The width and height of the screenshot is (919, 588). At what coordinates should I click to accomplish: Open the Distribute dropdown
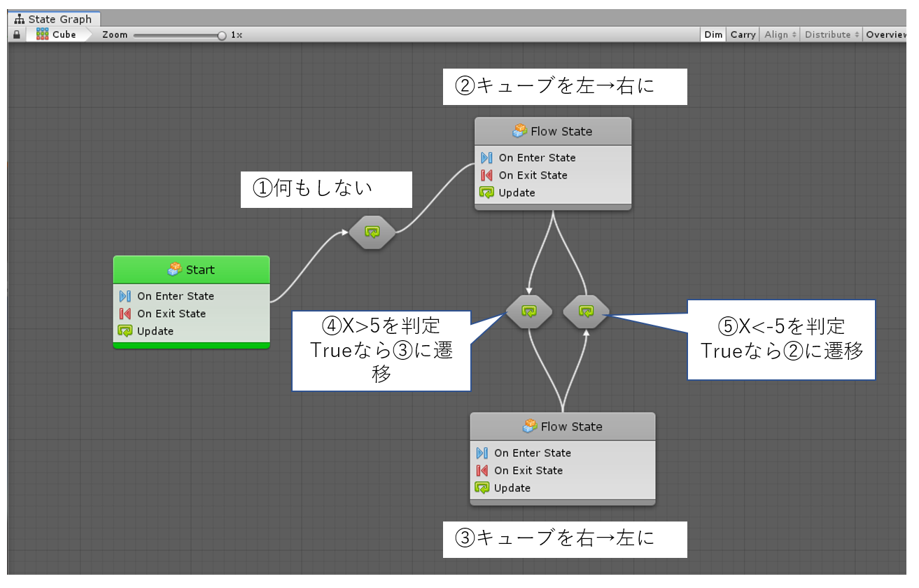coord(831,34)
